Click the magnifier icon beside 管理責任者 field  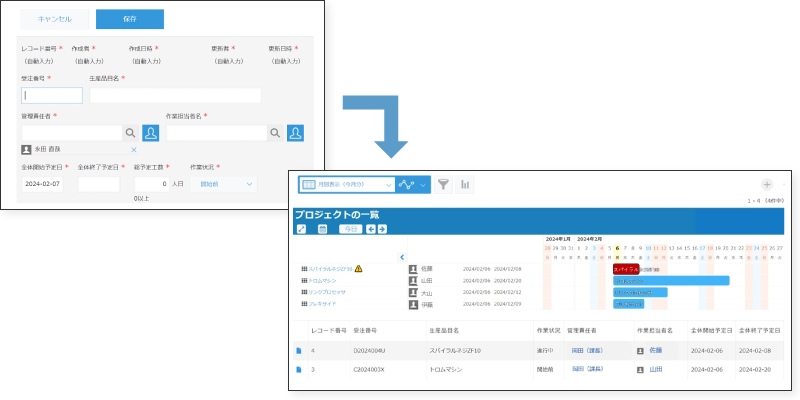click(x=131, y=133)
